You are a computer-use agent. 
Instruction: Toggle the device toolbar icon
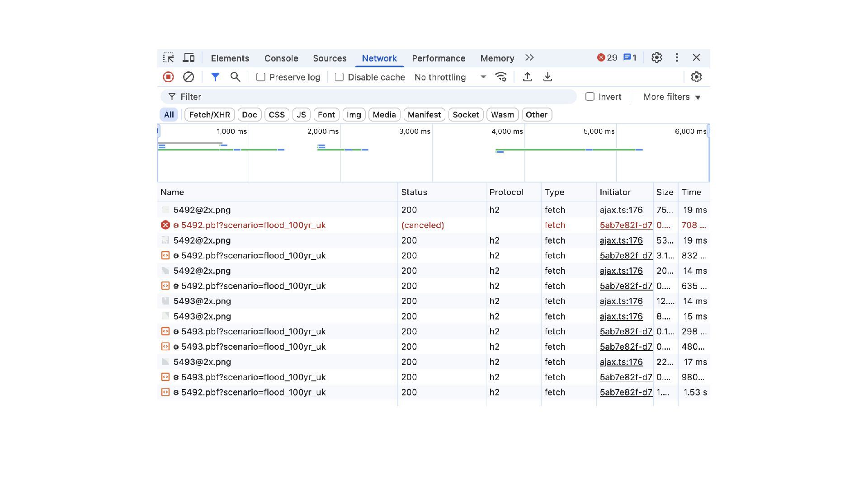189,58
